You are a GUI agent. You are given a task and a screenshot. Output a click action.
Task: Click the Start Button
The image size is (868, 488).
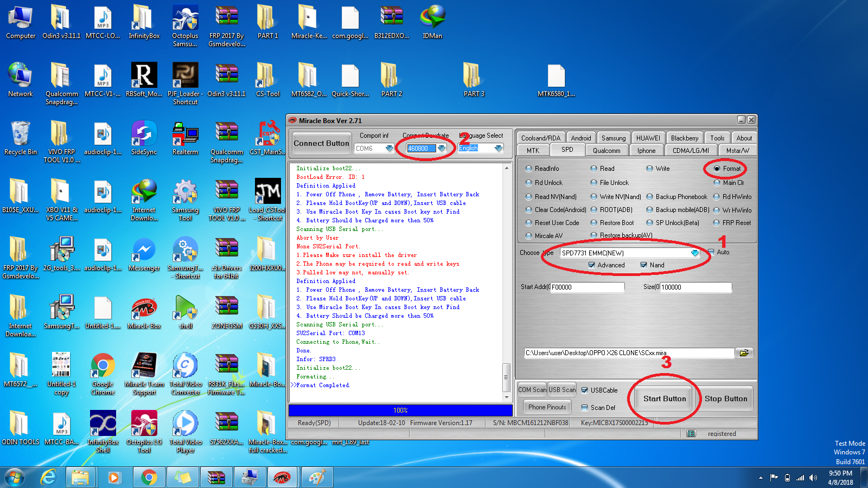(x=665, y=399)
